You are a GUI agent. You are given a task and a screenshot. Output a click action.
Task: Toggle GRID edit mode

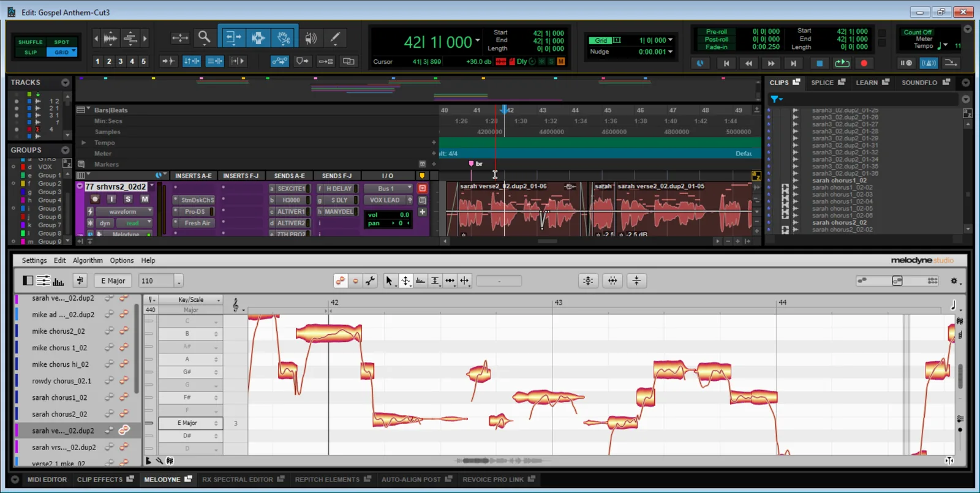(62, 52)
